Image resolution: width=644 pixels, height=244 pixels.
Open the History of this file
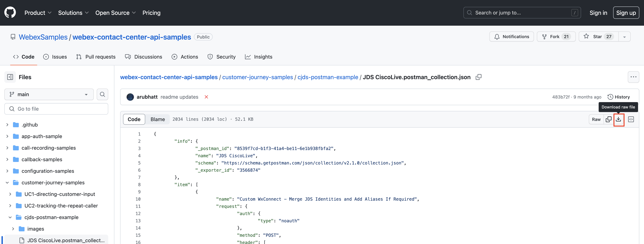619,97
